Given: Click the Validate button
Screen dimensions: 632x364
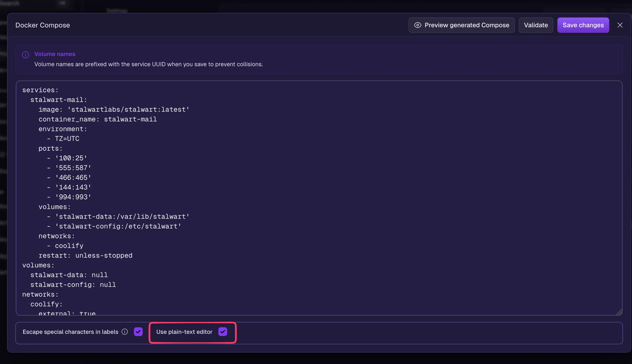Looking at the screenshot, I should coord(536,25).
